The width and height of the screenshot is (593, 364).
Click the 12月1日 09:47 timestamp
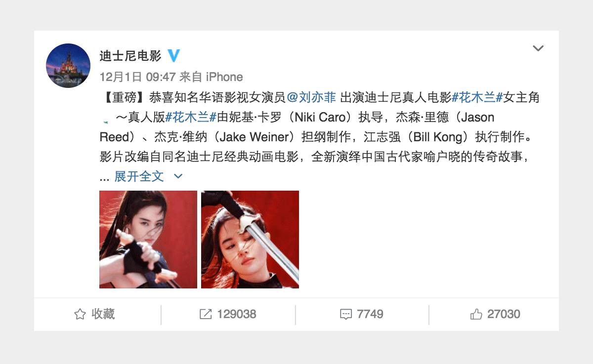point(138,77)
